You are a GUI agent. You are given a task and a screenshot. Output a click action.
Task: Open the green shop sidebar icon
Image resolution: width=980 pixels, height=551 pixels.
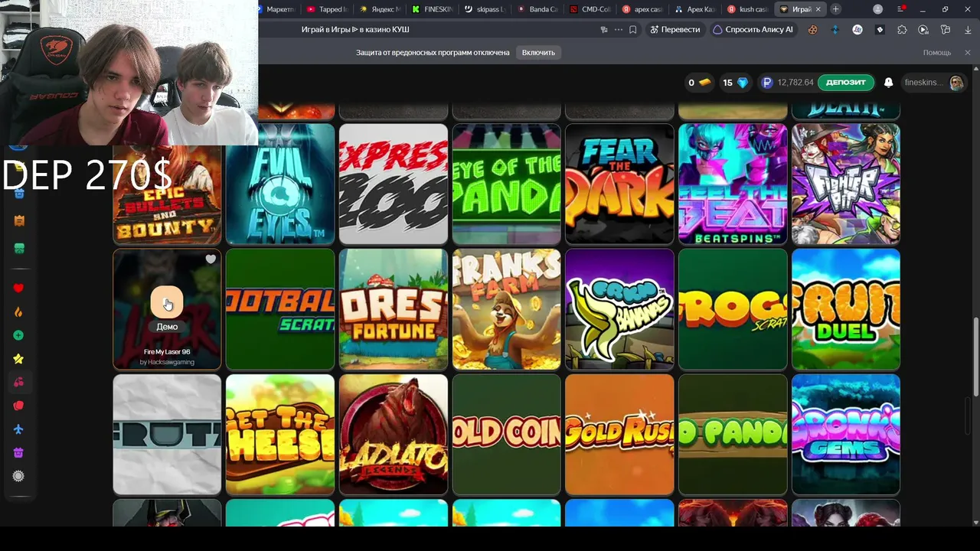(x=19, y=248)
